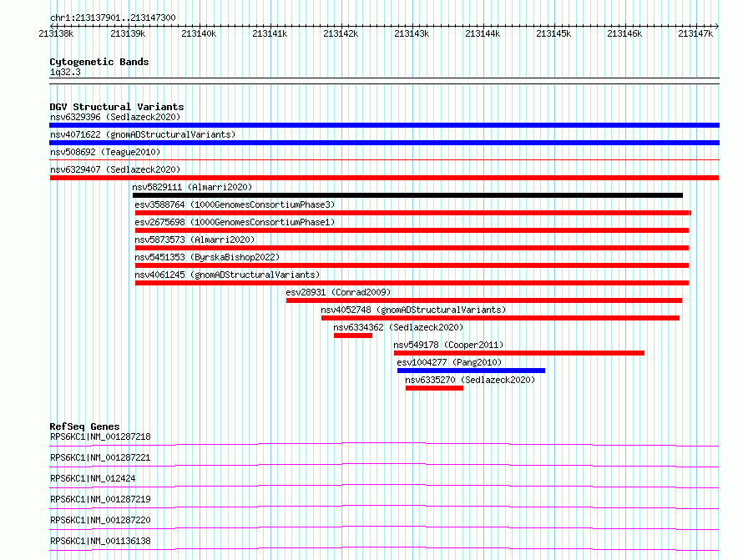
Task: Open the nsv508692 (Teague2010) label
Action: (x=105, y=152)
